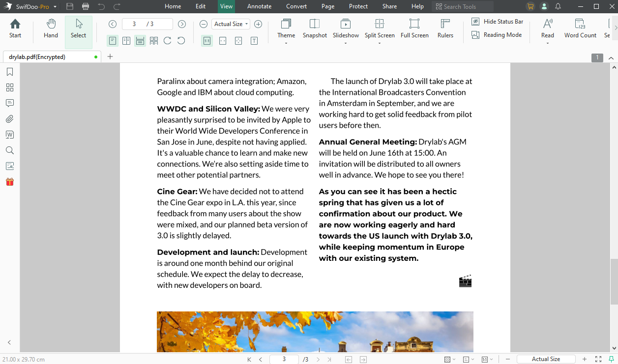
Task: Open the Actual Size zoom dropdown
Action: click(231, 24)
